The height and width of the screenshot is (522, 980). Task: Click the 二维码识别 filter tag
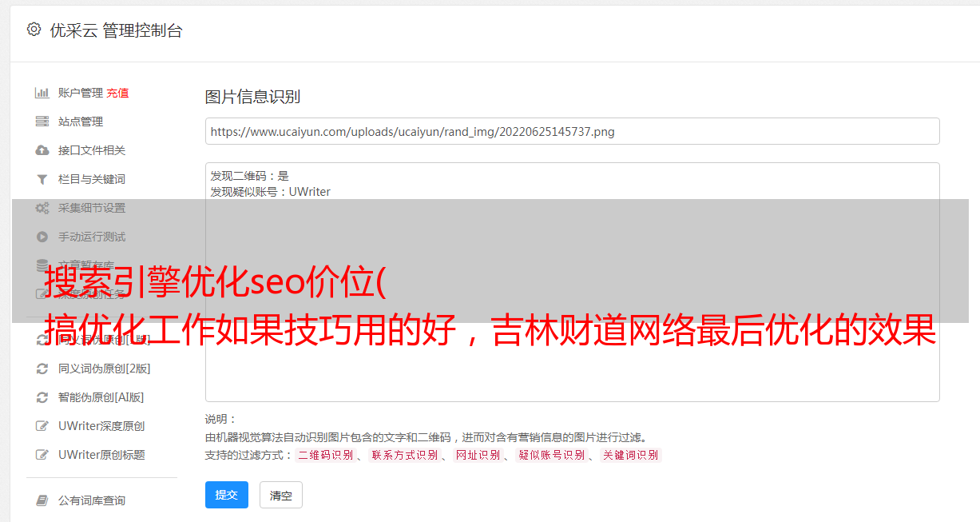(x=325, y=455)
